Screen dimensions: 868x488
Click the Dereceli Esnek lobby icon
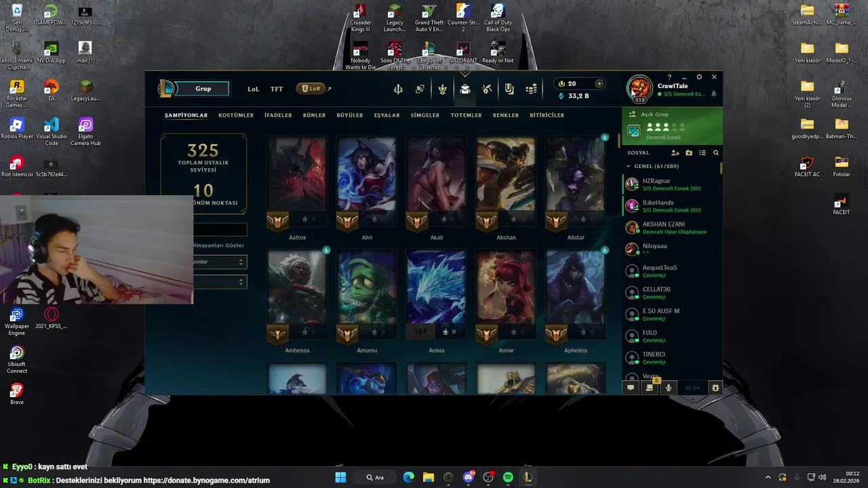[634, 131]
